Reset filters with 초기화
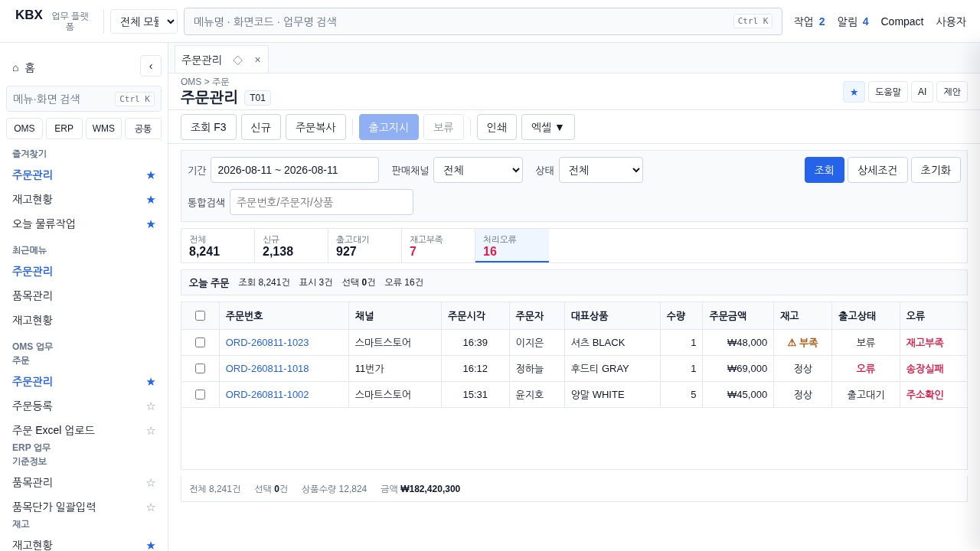Image resolution: width=980 pixels, height=551 pixels. pyautogui.click(x=936, y=170)
